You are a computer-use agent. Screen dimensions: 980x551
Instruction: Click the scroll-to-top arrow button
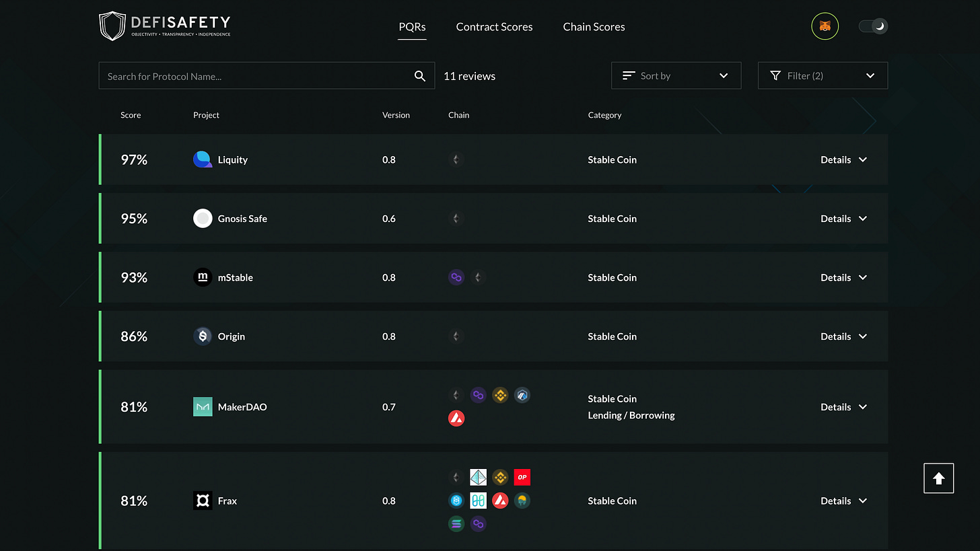coord(938,478)
